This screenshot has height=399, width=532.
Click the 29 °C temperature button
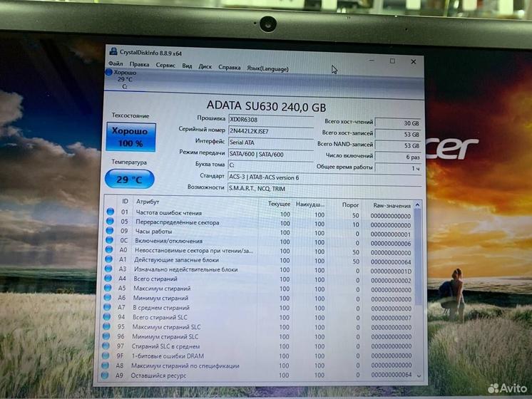click(129, 180)
